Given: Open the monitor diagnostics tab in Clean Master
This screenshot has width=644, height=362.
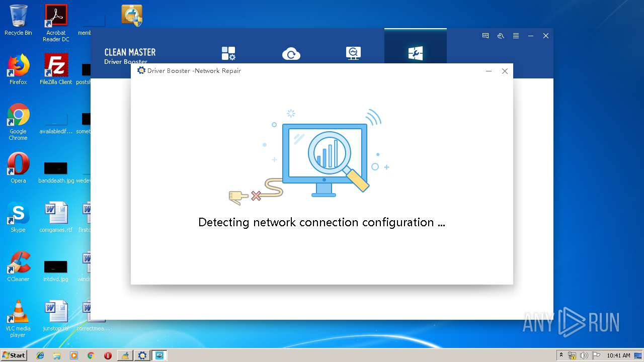Looking at the screenshot, I should pos(353,53).
